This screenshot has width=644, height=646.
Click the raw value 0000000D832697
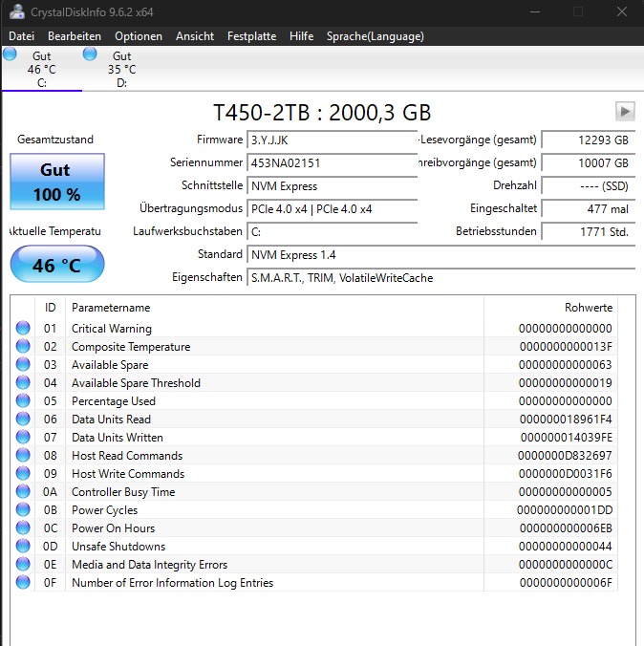565,455
